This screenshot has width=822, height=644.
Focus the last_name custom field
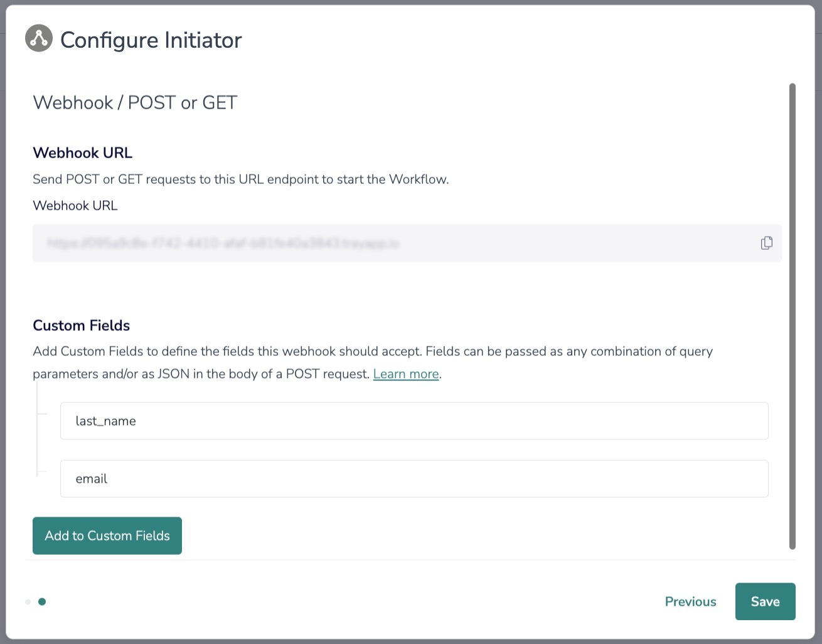pyautogui.click(x=414, y=421)
